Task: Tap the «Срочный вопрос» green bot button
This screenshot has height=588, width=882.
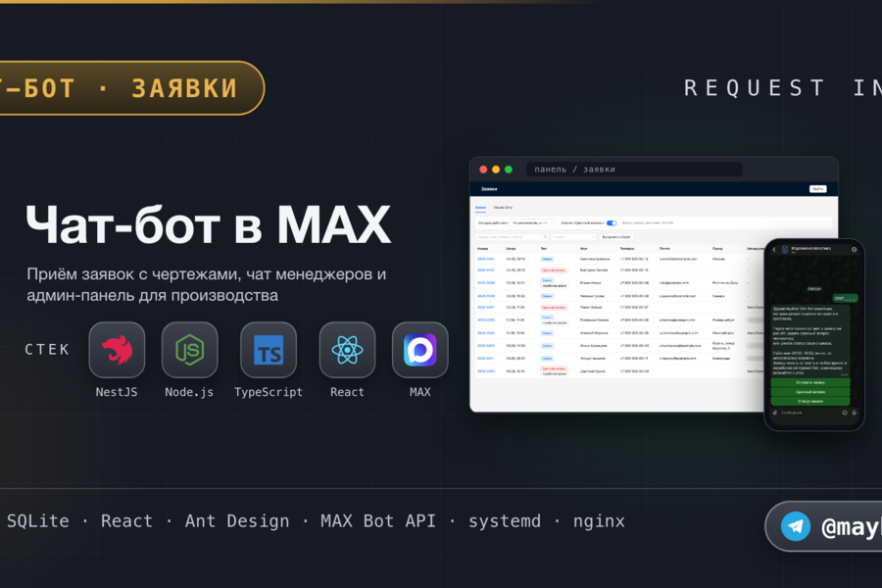Action: point(810,392)
